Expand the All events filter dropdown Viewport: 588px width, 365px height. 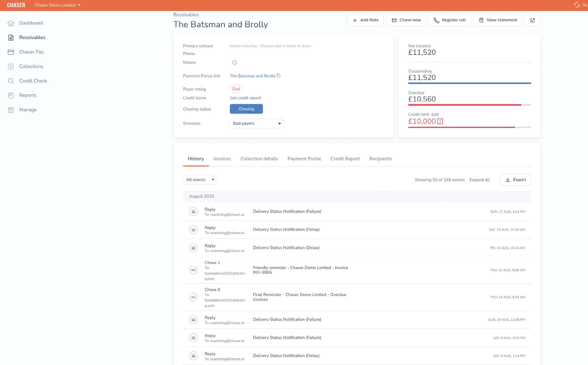click(x=200, y=180)
